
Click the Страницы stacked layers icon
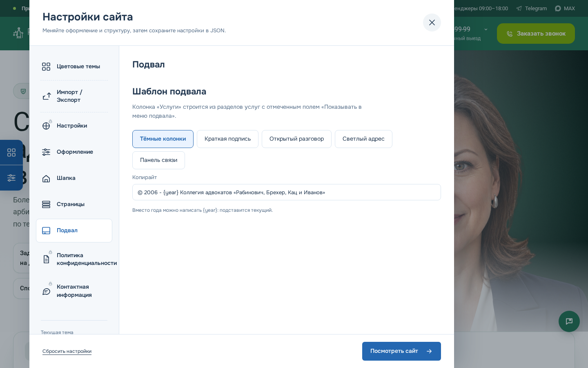(46, 204)
